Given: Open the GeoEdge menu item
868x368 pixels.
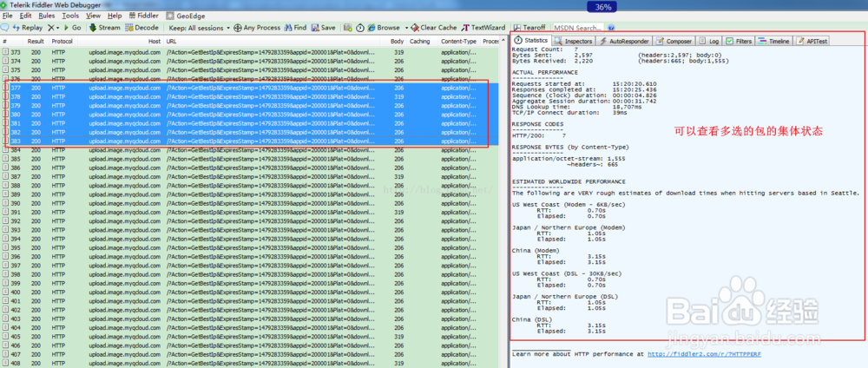Looking at the screenshot, I should (x=186, y=16).
